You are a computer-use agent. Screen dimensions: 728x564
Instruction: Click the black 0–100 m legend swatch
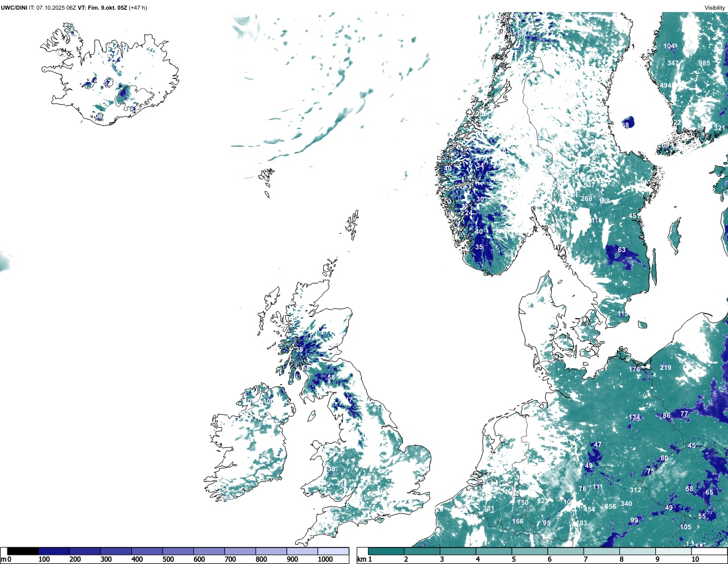23,551
